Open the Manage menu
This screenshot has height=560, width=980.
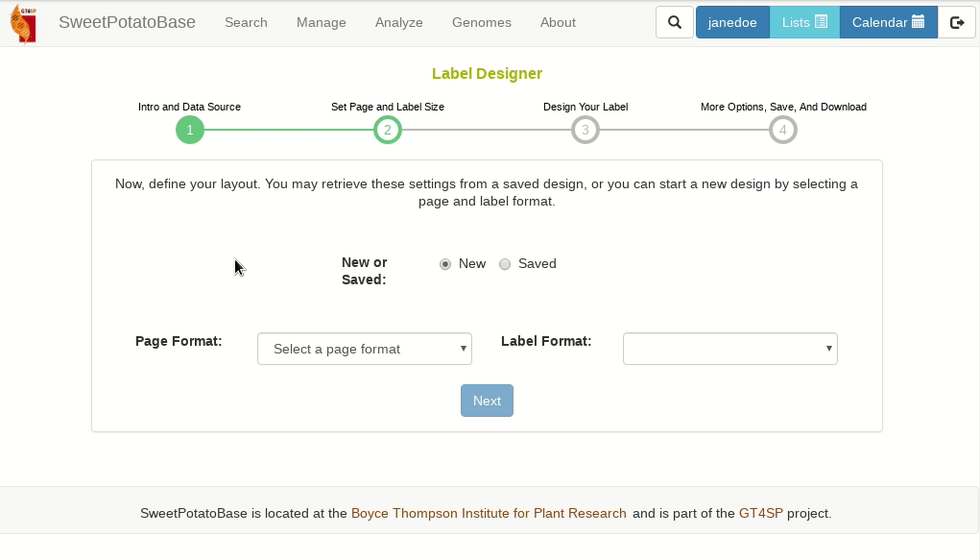coord(321,21)
